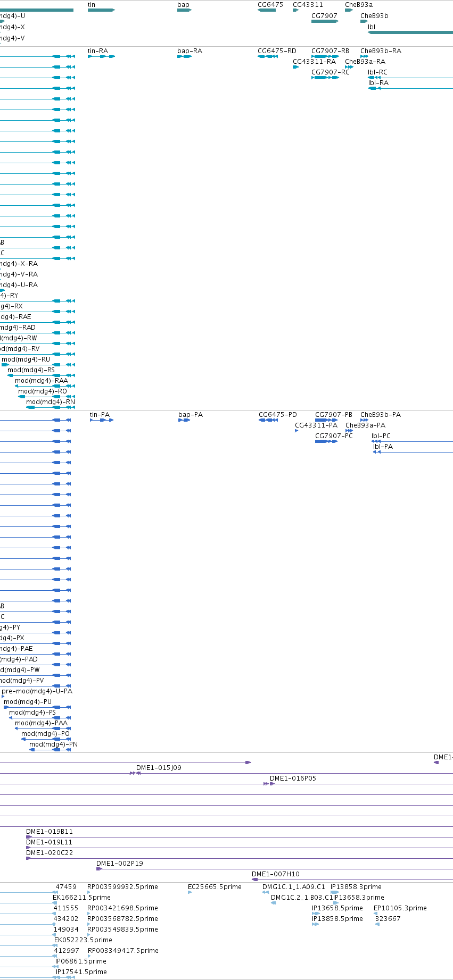Viewport: 453px width, 980px height.
Task: Click the mod(mdg4)-RN transcript label
Action: point(51,402)
